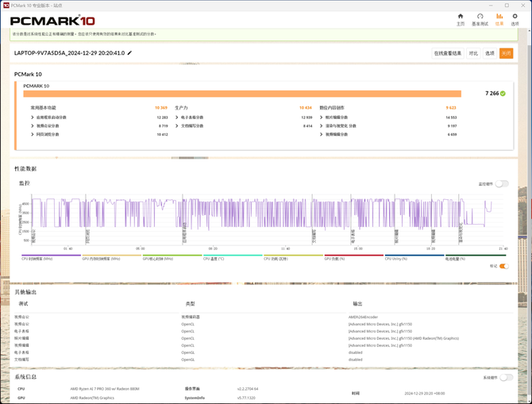Click the 'gfx1150 (AMD Radeon(TM) Graphics)' output row
This screenshot has height=404, width=532.
[403, 339]
